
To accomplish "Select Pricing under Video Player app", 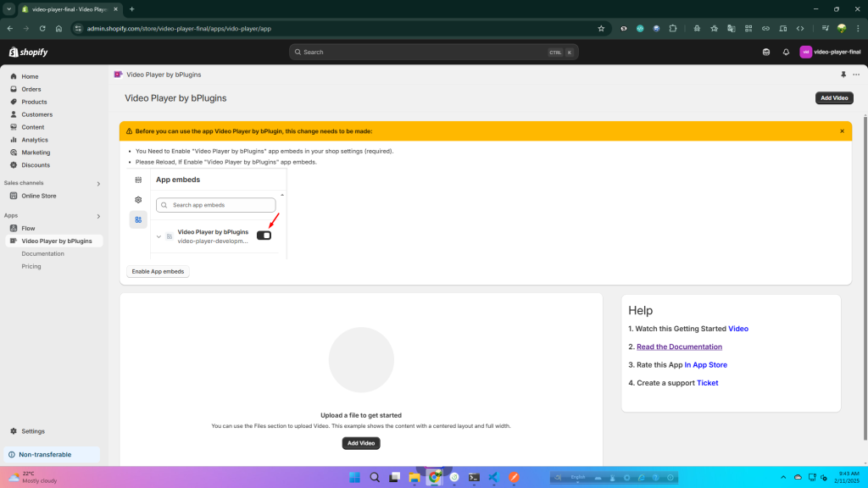I will point(31,266).
